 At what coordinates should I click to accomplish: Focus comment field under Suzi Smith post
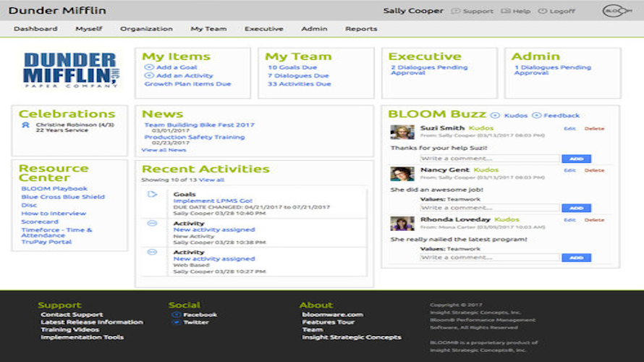pyautogui.click(x=490, y=159)
